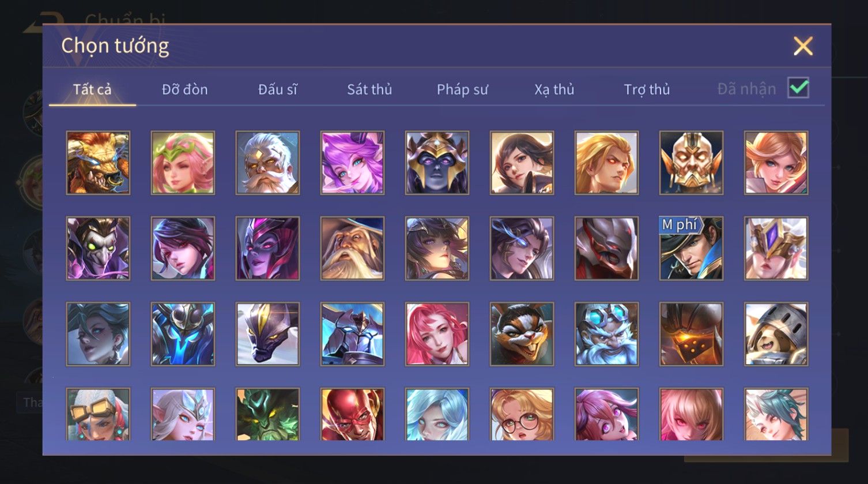
Task: Pick the green forest monster hero portrait
Action: coord(267,414)
